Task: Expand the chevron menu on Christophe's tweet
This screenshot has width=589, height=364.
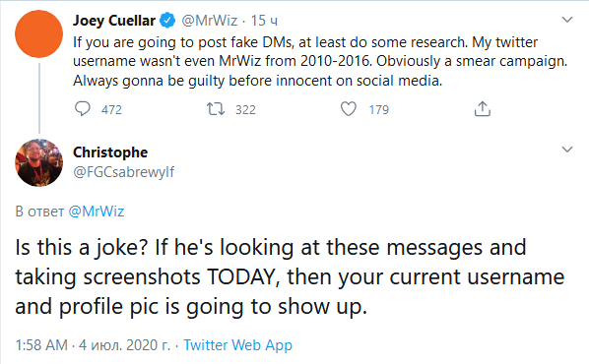Action: point(566,150)
